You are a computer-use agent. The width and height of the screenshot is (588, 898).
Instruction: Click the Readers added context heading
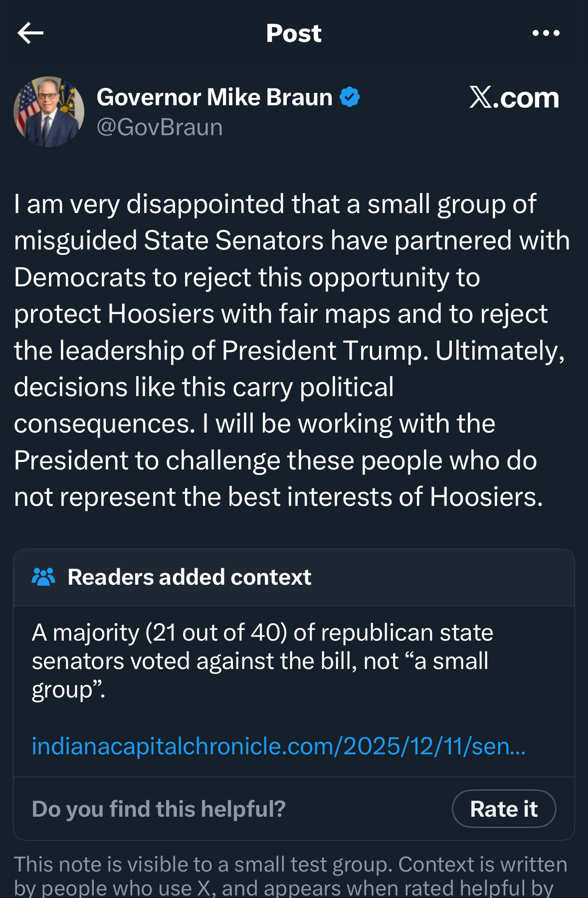[190, 577]
